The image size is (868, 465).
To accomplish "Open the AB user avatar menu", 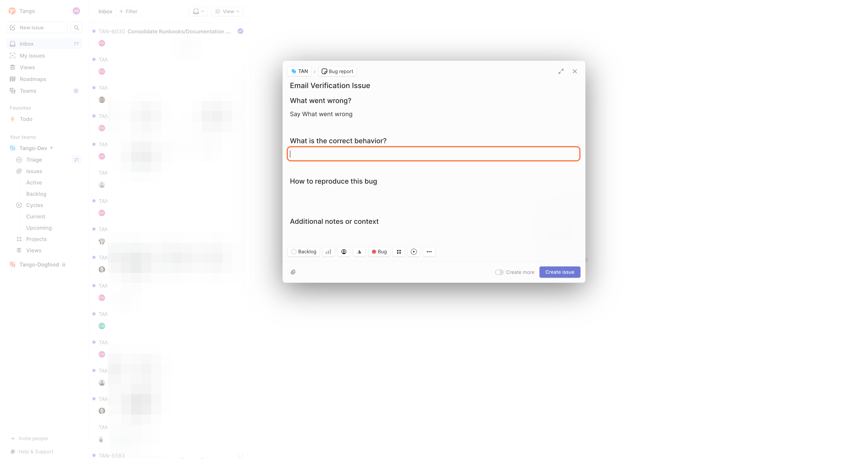I will (x=77, y=11).
